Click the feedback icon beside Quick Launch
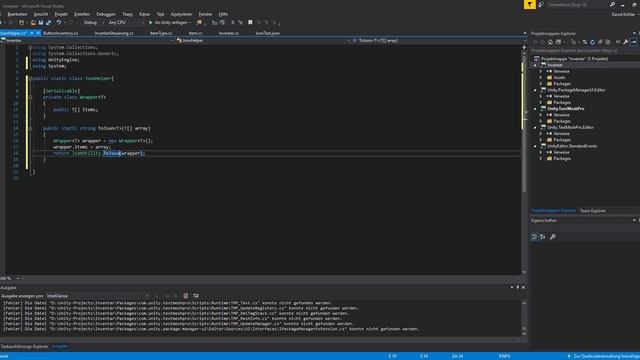This screenshot has width=640, height=360. 541,4
